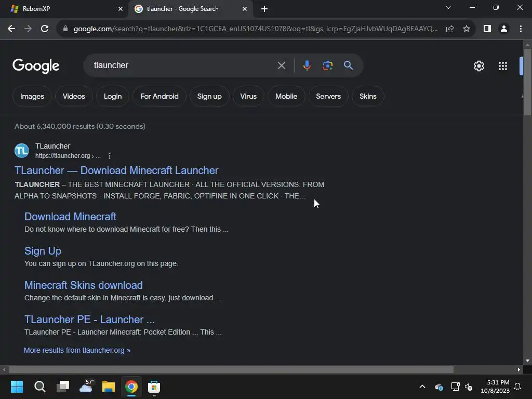
Task: Go back to the previous page
Action: coord(11,29)
